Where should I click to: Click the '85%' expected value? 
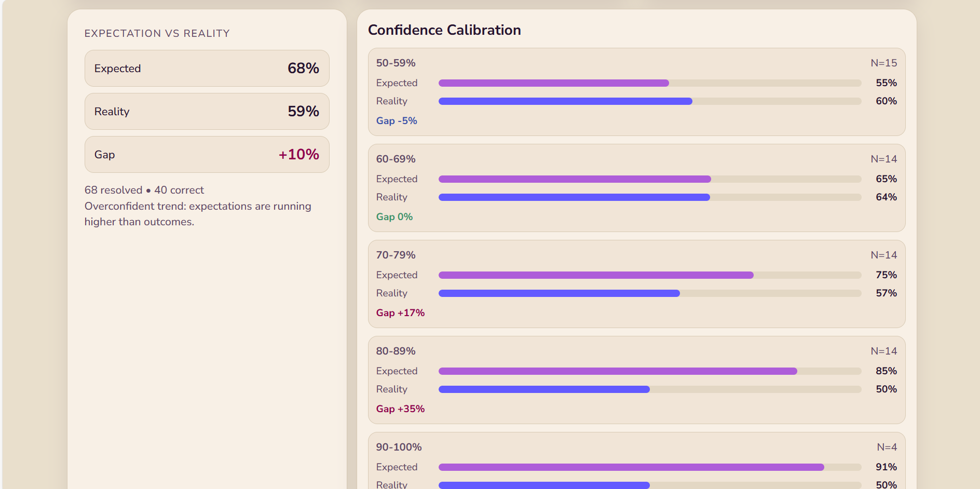(886, 371)
